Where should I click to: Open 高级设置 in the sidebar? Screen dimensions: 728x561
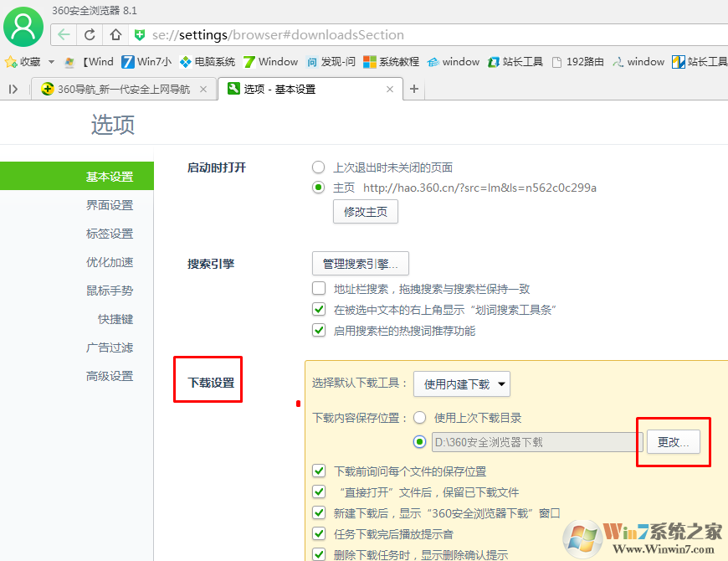point(110,376)
